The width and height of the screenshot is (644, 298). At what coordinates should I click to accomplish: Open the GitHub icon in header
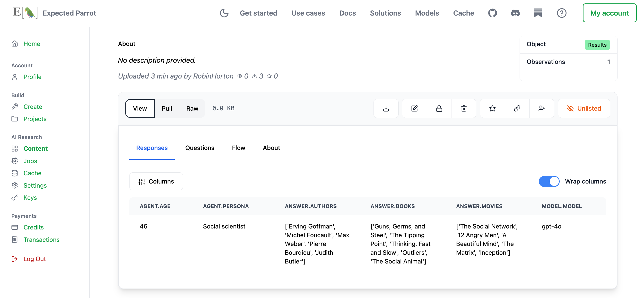tap(493, 13)
